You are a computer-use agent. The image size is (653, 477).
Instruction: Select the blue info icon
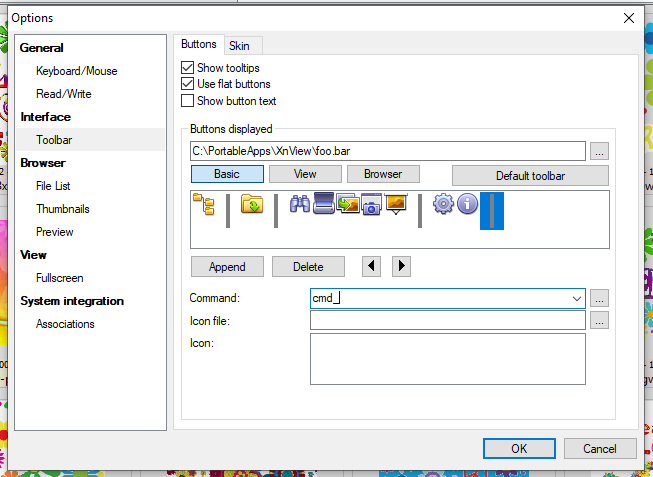coord(467,204)
